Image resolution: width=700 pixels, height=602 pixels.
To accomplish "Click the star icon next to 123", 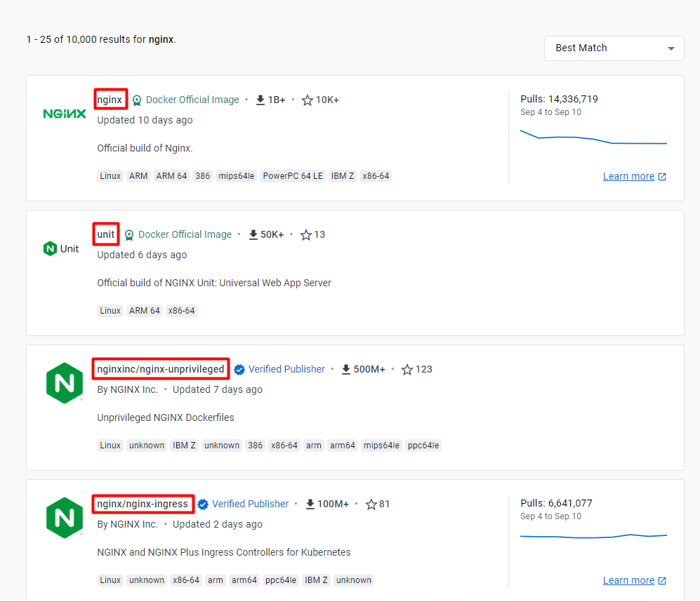I will pos(407,370).
